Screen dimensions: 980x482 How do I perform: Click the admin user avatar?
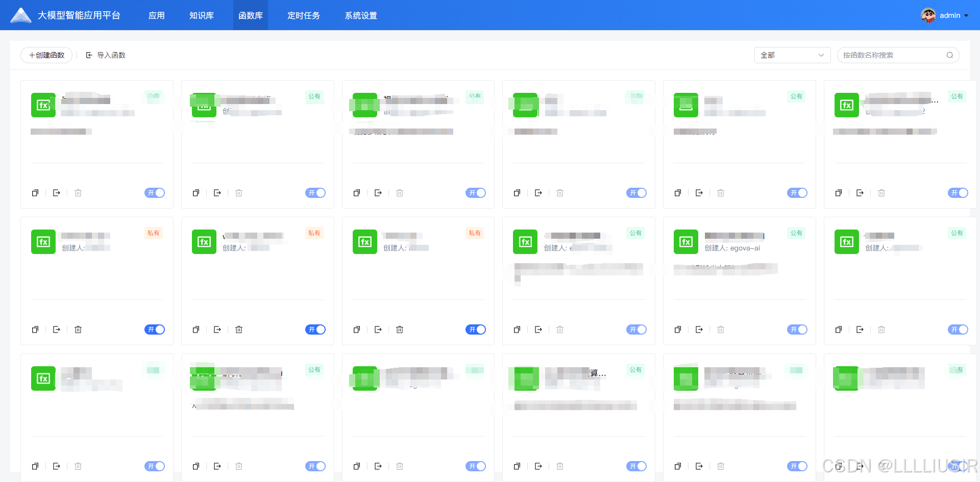pyautogui.click(x=928, y=15)
